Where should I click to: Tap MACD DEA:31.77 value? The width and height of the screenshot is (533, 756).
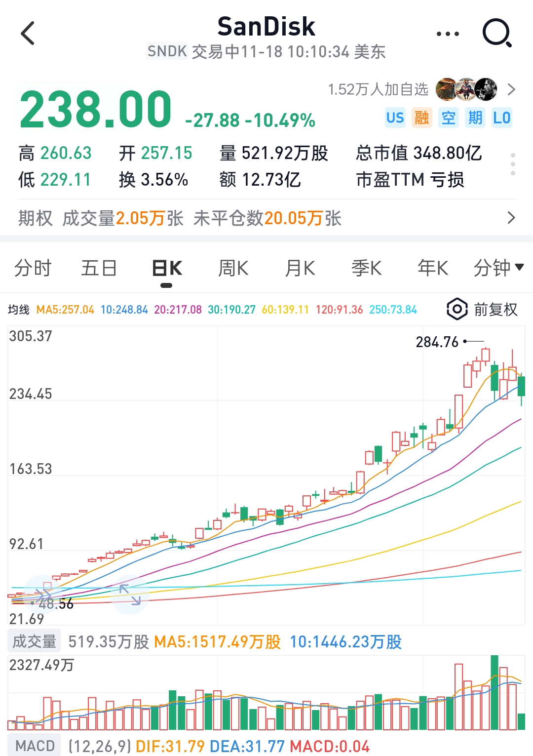(x=247, y=746)
